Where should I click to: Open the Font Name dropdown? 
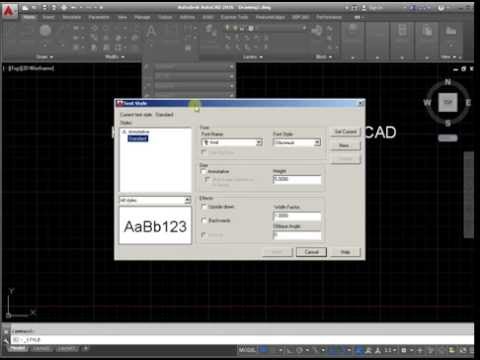(232, 142)
